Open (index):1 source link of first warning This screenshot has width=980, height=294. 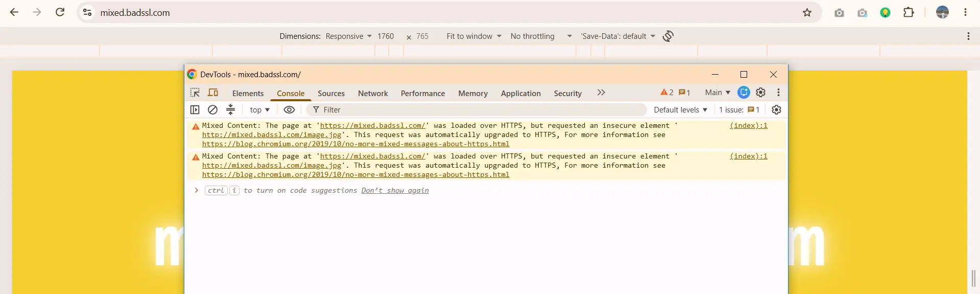point(749,125)
